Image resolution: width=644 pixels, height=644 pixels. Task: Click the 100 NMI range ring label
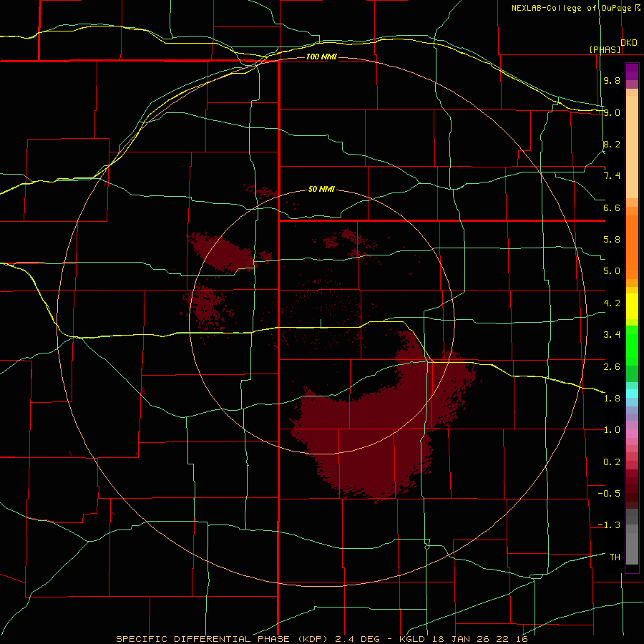click(321, 57)
